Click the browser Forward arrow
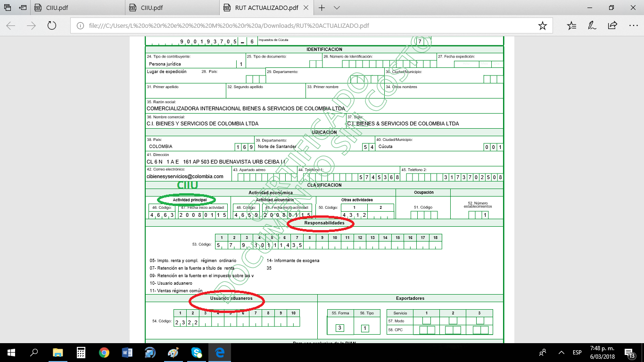 [x=31, y=25]
